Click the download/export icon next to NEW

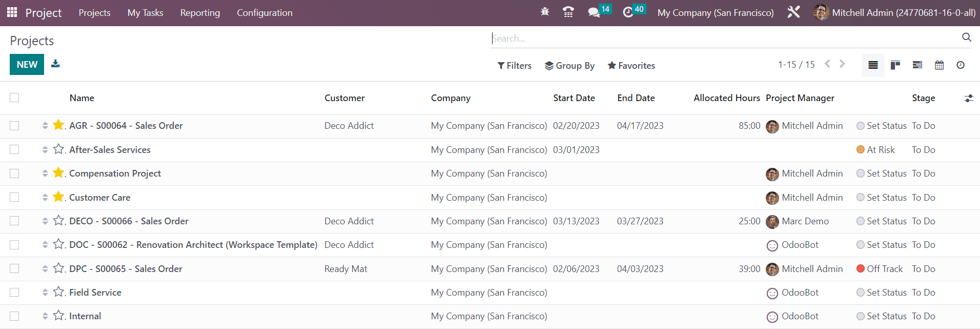tap(55, 64)
